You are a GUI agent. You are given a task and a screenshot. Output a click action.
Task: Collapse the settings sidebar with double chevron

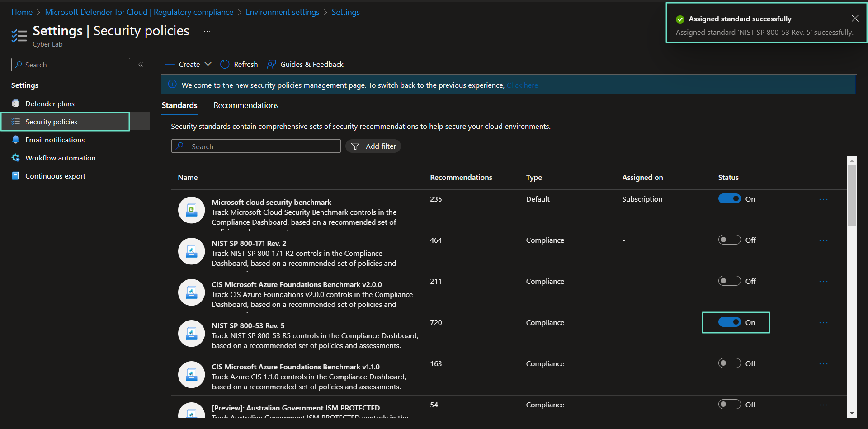pyautogui.click(x=141, y=65)
